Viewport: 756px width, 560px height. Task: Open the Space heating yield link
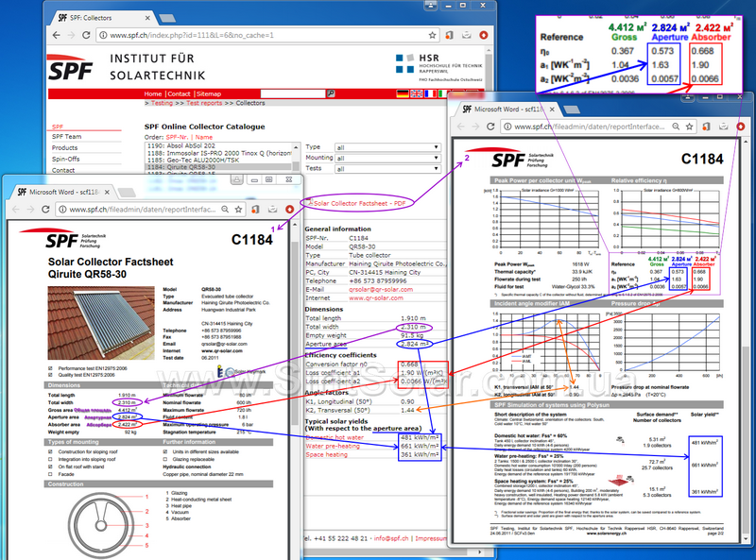point(326,455)
